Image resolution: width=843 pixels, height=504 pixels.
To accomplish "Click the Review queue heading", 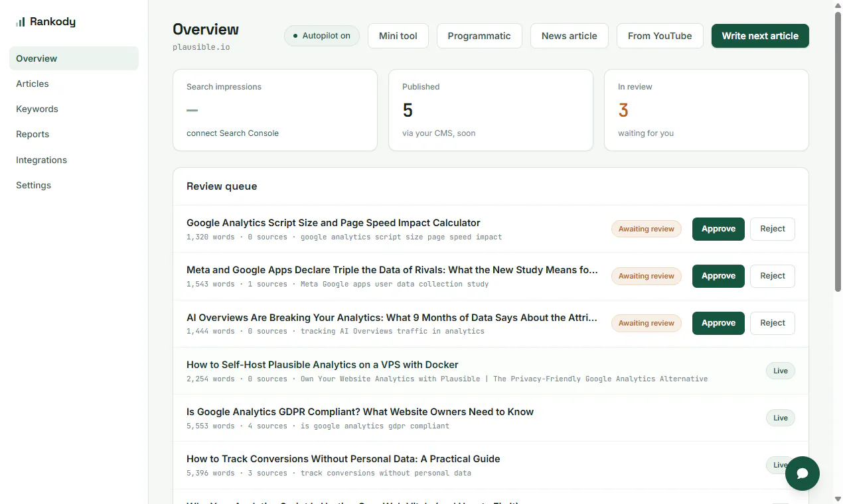I will (x=222, y=186).
